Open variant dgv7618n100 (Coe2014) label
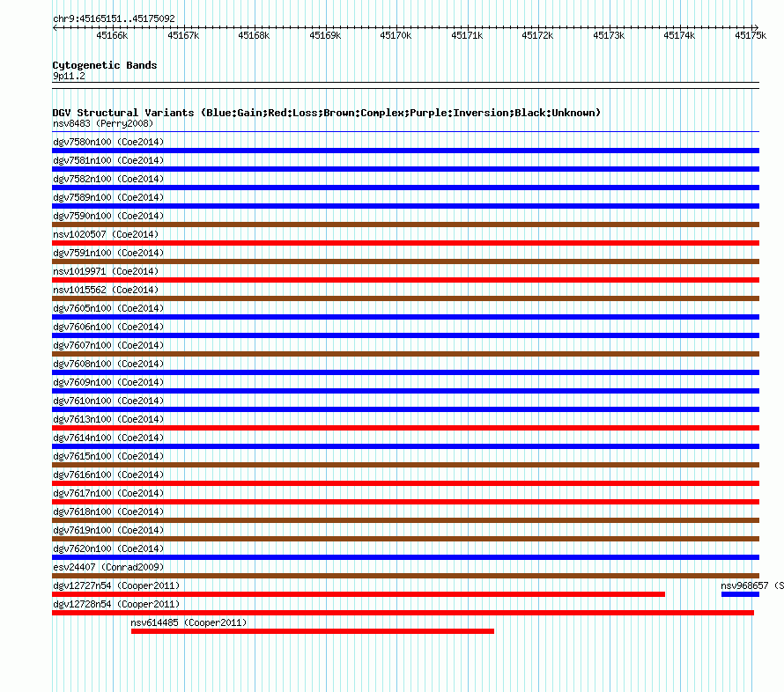Viewport: 784px width, 692px height. pyautogui.click(x=108, y=512)
